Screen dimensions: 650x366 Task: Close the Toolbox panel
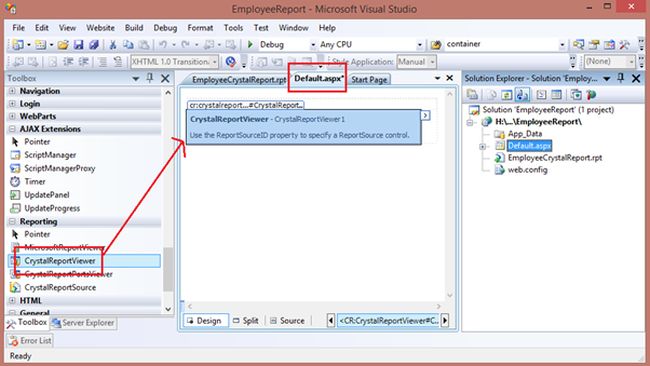(165, 78)
